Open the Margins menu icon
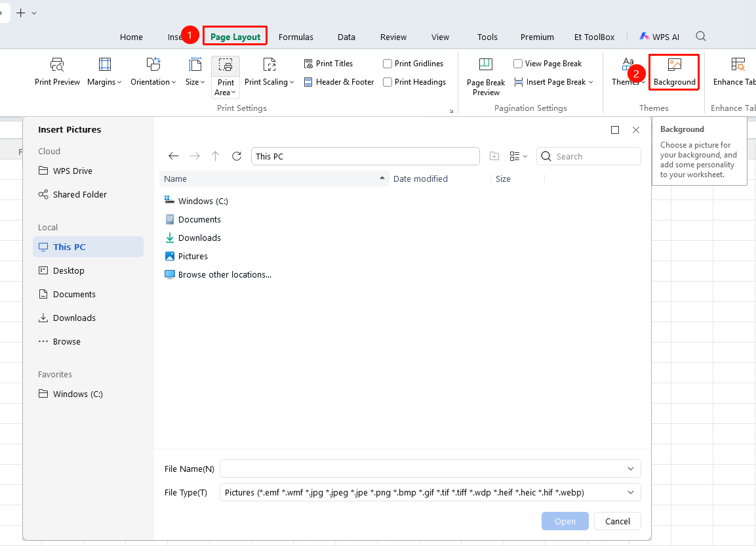 pos(105,64)
